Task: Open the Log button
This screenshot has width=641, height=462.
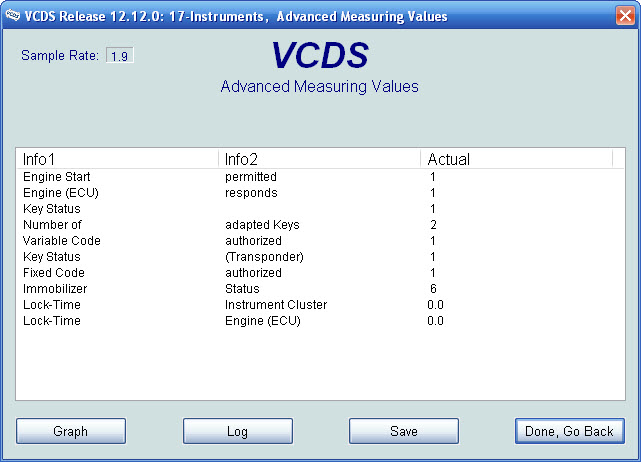Action: tap(238, 431)
